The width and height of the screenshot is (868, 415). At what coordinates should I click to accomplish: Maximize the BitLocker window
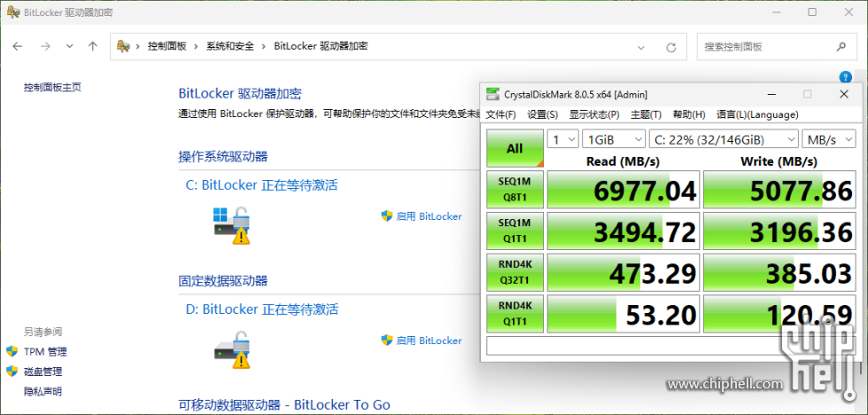[x=812, y=12]
